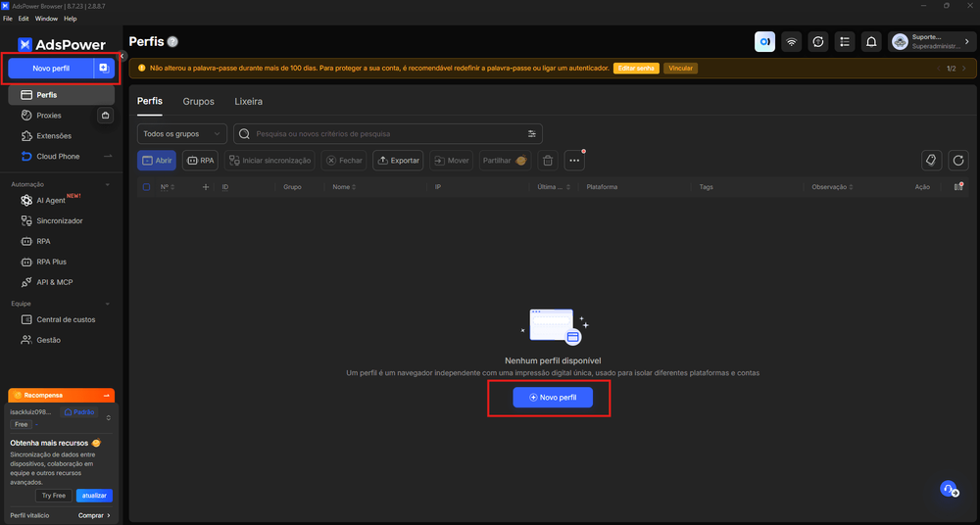The height and width of the screenshot is (525, 980).
Task: Click the Try Free button
Action: (54, 496)
